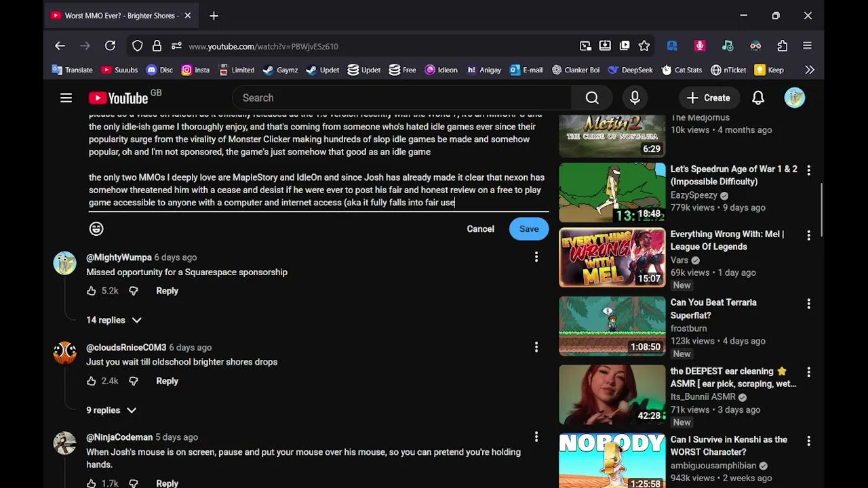Open options for Terraria Superflat video
This screenshot has width=868, height=488.
[808, 304]
